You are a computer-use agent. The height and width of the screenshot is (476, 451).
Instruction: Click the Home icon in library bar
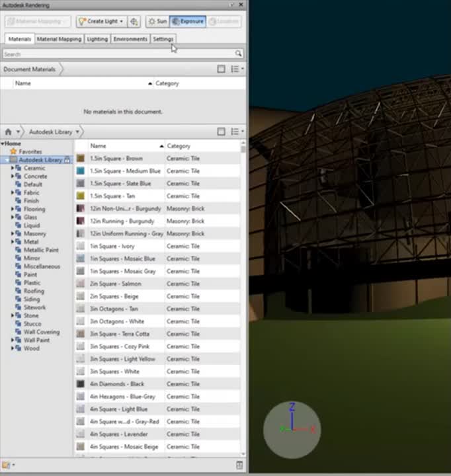pyautogui.click(x=8, y=132)
